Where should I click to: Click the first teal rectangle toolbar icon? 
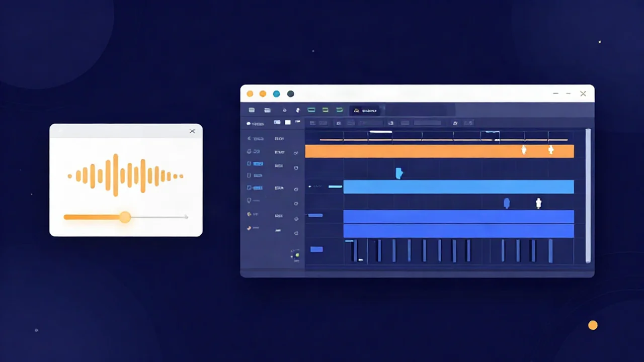311,110
